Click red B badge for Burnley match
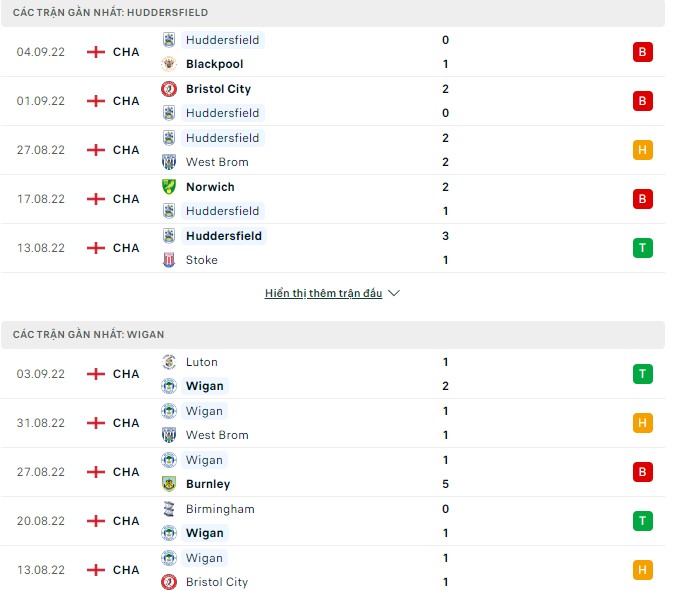The image size is (675, 591). (x=642, y=472)
